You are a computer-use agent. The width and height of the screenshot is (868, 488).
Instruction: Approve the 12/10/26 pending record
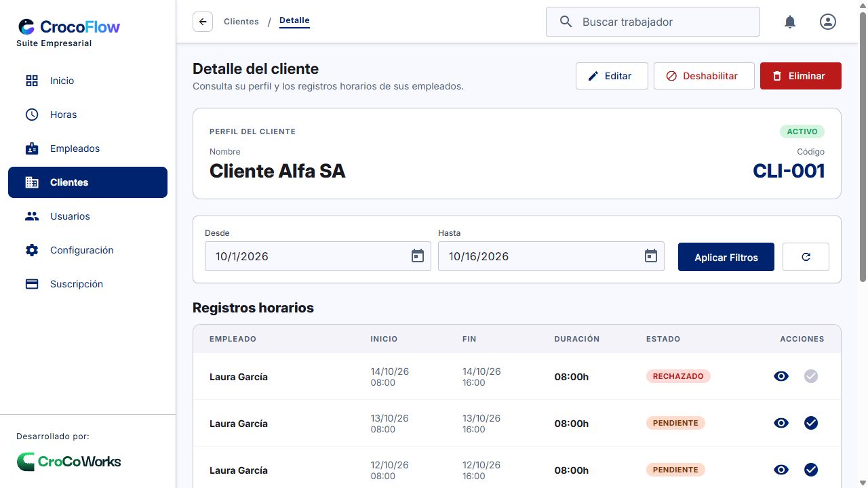(811, 470)
